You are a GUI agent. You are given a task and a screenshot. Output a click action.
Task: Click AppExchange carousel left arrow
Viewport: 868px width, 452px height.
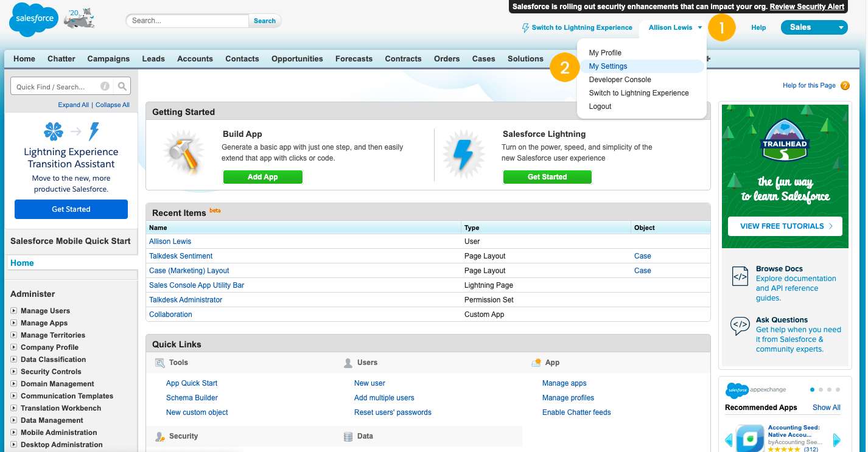pos(729,440)
